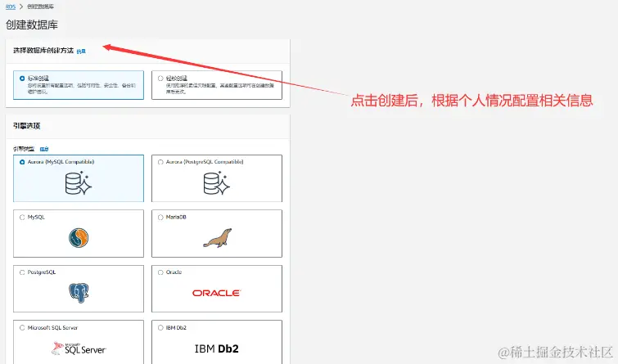The image size is (618, 364).
Task: Open the RDS breadcrumb link
Action: point(11,7)
